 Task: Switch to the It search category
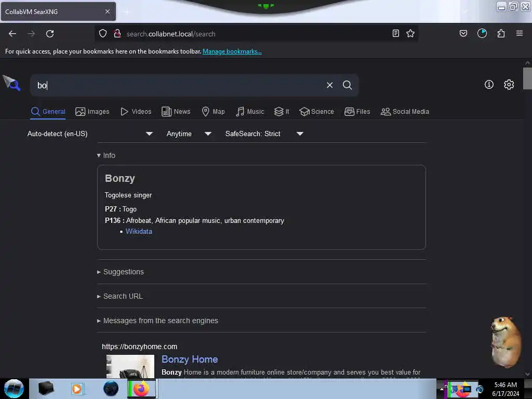point(282,112)
